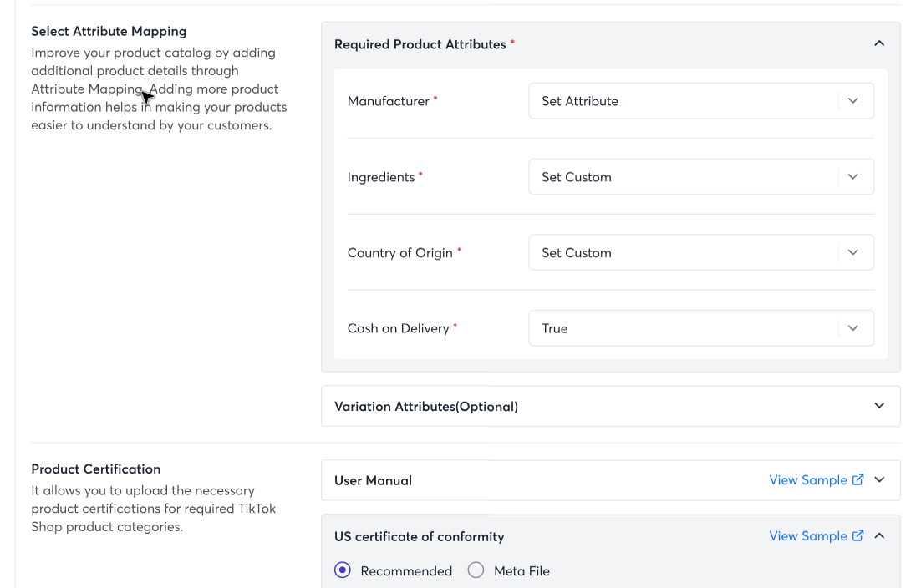Viewport: 916px width, 588px height.
Task: Open the Ingredients Set Custom dropdown
Action: click(701, 177)
